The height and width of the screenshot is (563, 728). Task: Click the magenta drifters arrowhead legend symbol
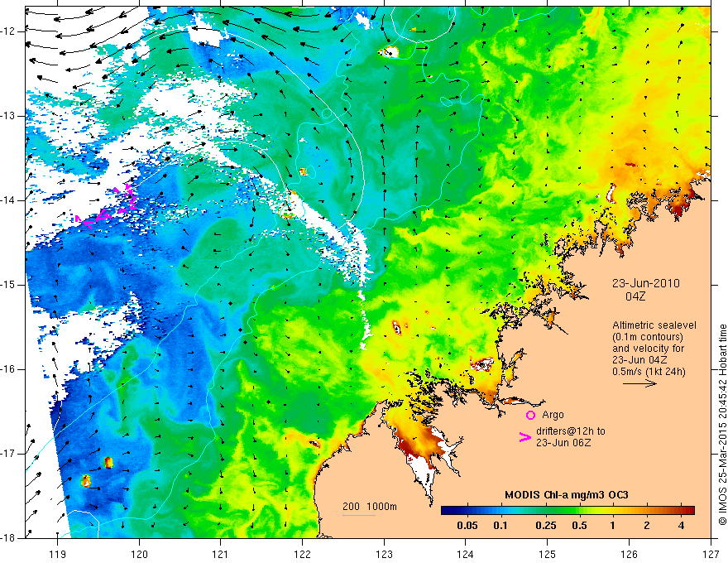coord(524,439)
